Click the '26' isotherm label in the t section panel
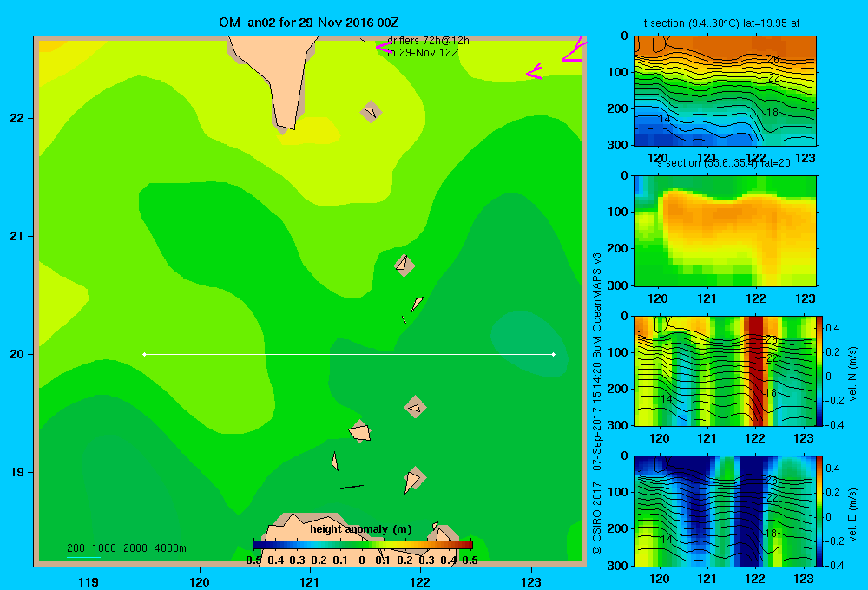Viewport: 868px width, 590px height. click(x=773, y=59)
